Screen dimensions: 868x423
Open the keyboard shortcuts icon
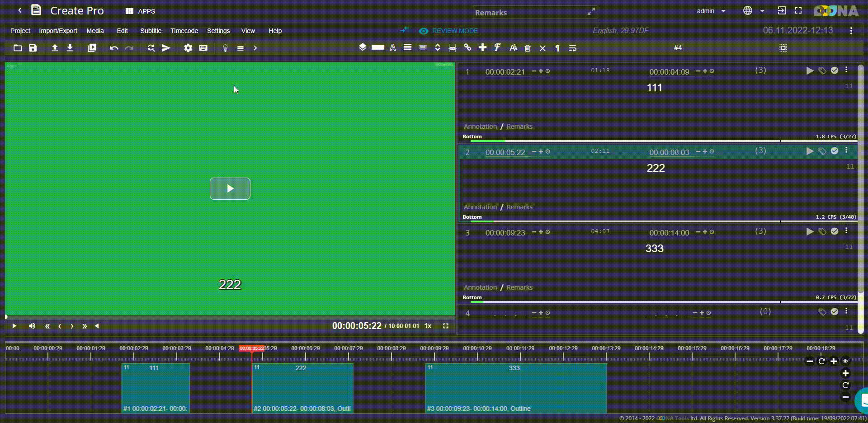(203, 48)
